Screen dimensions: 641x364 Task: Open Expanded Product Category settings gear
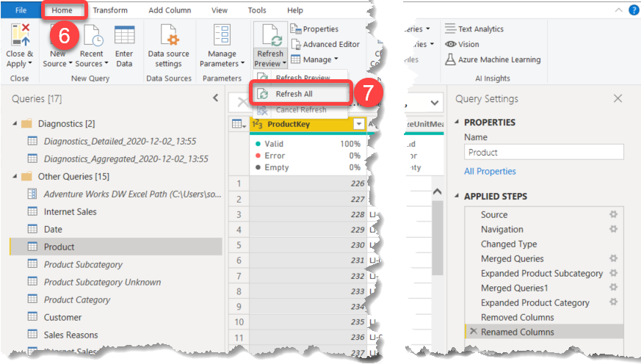(x=613, y=302)
